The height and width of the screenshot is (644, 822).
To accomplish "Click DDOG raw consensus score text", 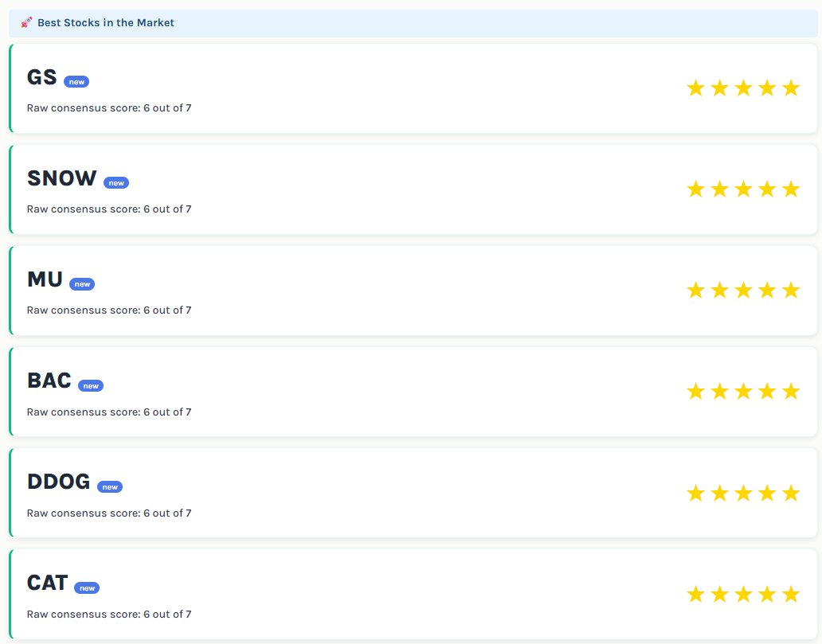I will 109,513.
